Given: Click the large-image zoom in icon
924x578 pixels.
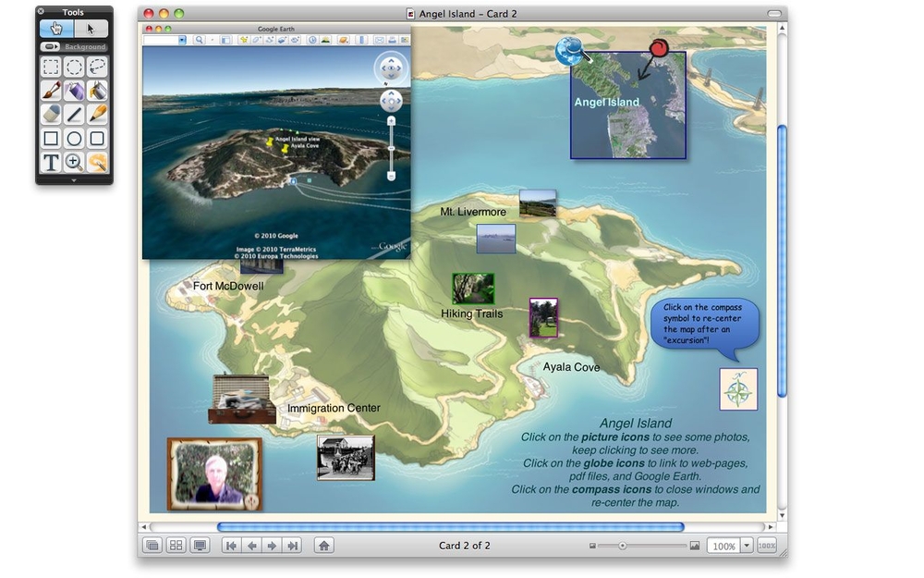Looking at the screenshot, I should coord(695,546).
